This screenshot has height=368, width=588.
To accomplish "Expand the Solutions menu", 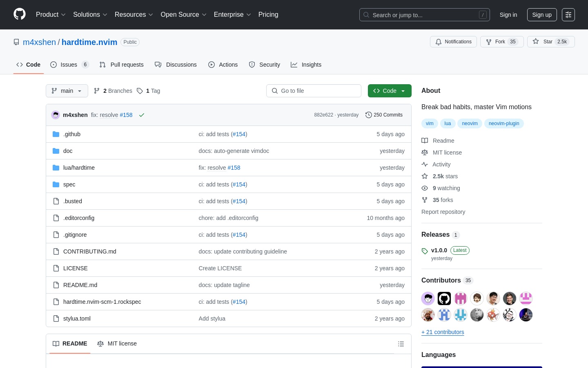I will point(90,15).
